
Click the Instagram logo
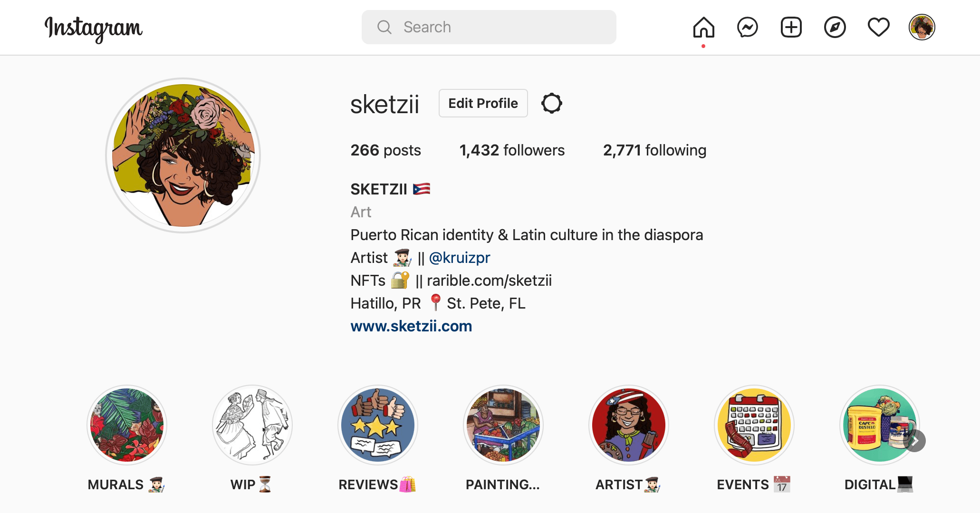point(93,29)
